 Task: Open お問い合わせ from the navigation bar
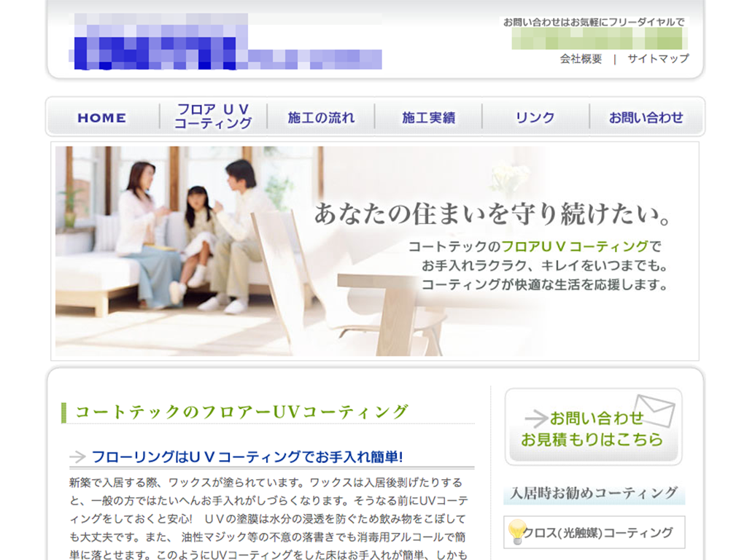[646, 117]
